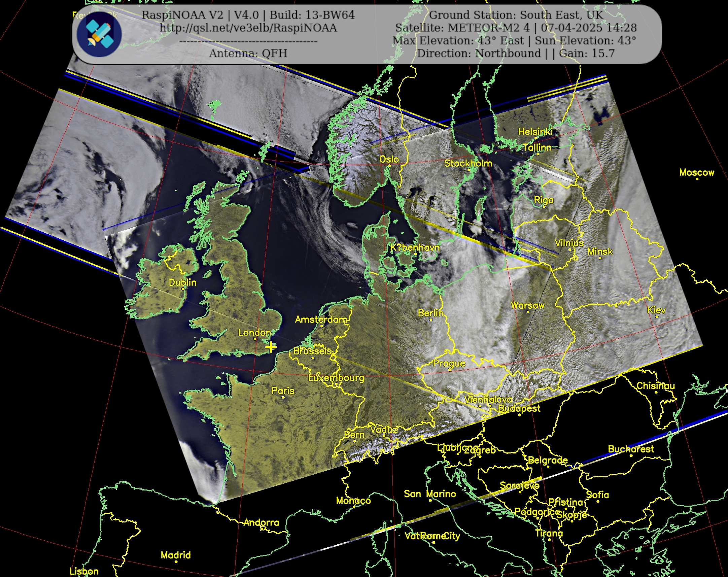Viewport: 728px width, 577px height.
Task: Click the Brussels city label
Action: pos(312,351)
